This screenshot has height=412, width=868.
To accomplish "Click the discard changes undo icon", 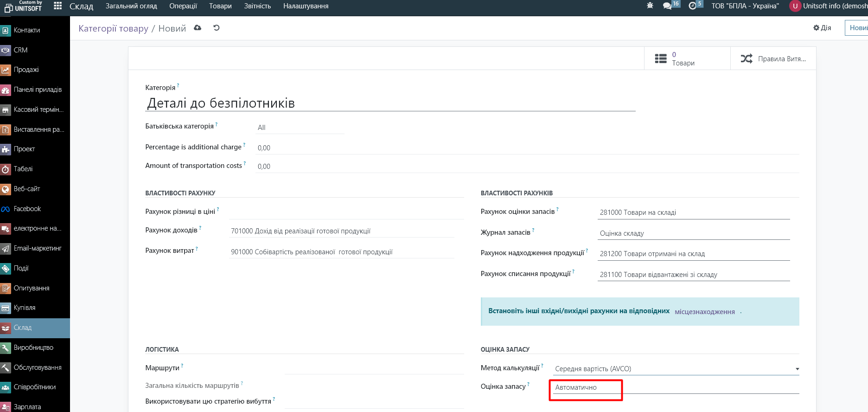I will click(217, 28).
